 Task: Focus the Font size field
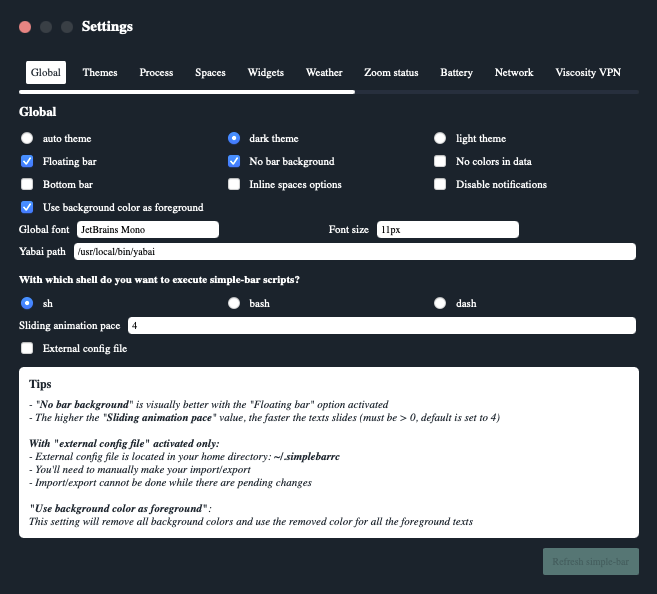coord(448,230)
